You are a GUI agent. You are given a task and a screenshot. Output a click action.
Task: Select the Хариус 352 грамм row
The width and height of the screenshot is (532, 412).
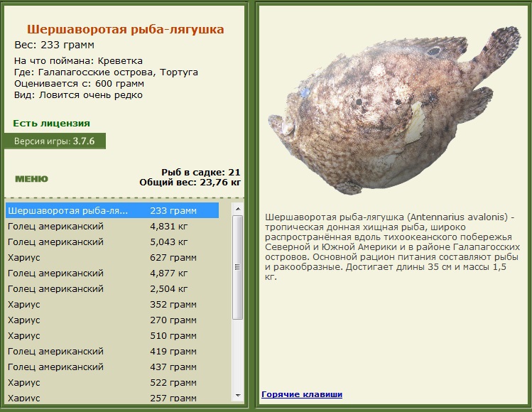click(112, 305)
